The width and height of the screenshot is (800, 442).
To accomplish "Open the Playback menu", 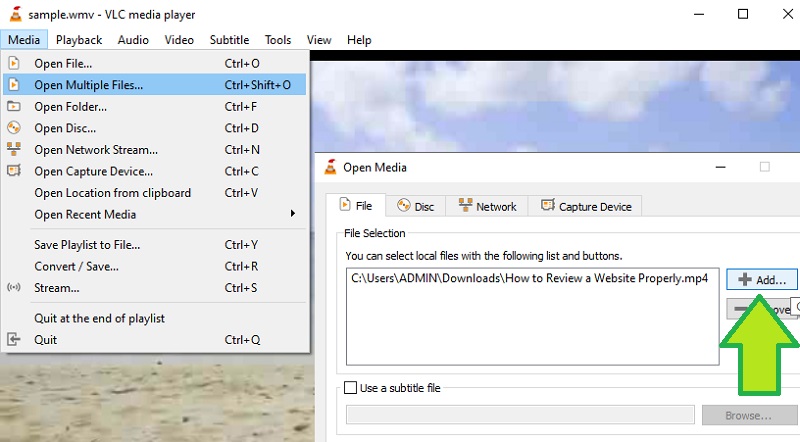I will (x=79, y=40).
